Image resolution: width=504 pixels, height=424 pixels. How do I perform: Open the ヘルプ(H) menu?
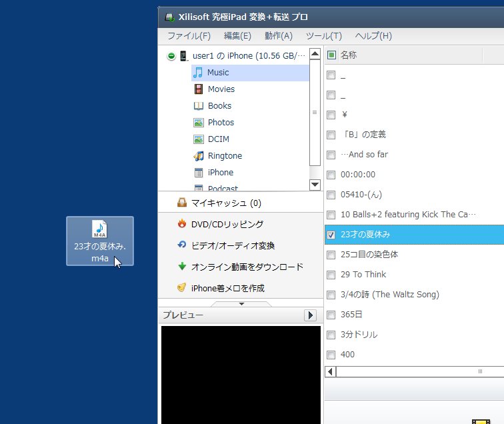(373, 36)
